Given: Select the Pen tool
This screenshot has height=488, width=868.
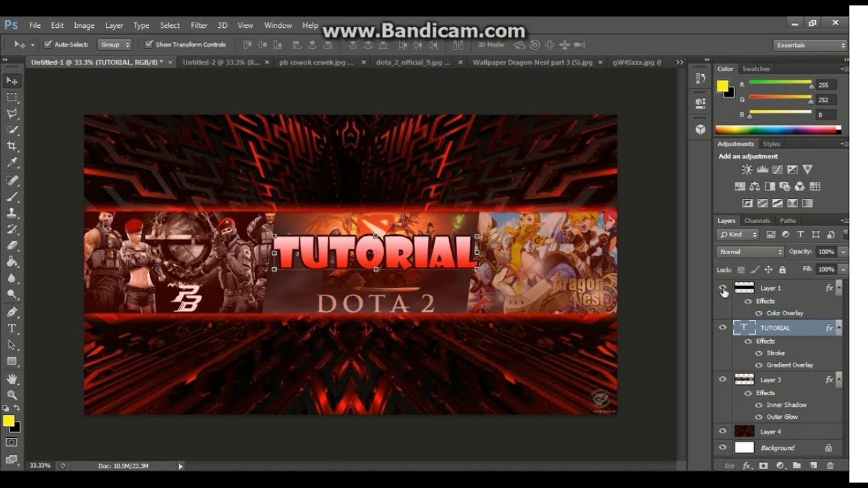Looking at the screenshot, I should click(12, 312).
